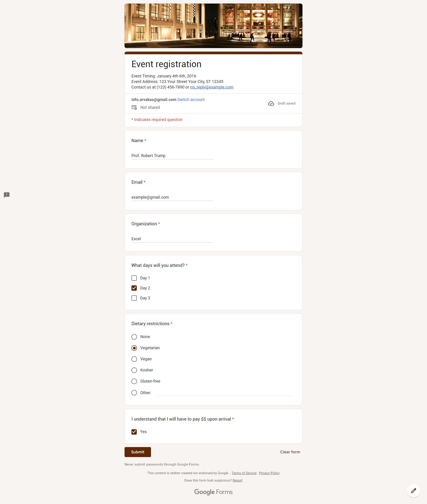Choose the Vegan radio button
Image resolution: width=427 pixels, height=504 pixels.
134,359
